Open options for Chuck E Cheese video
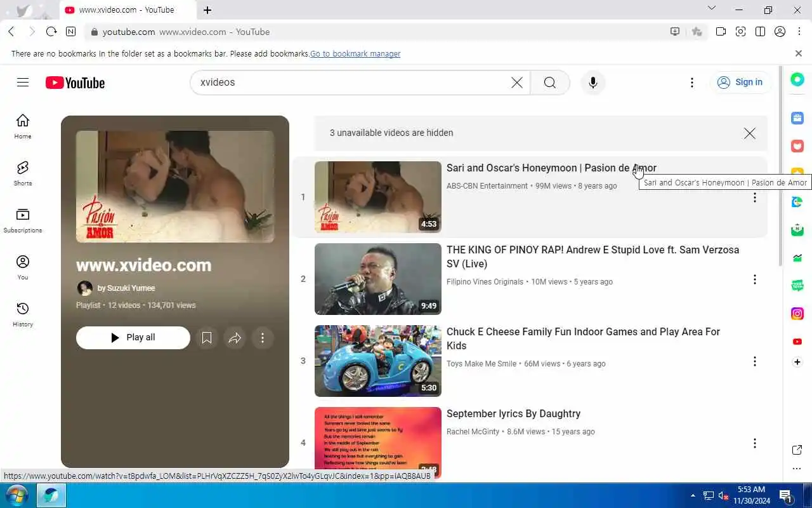The image size is (812, 508). pyautogui.click(x=755, y=361)
